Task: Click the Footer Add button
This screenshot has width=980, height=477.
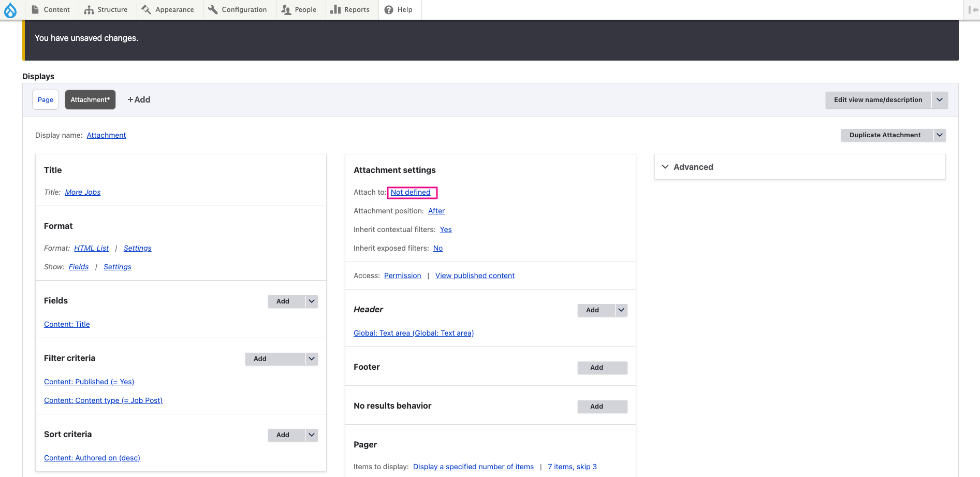Action: tap(596, 368)
